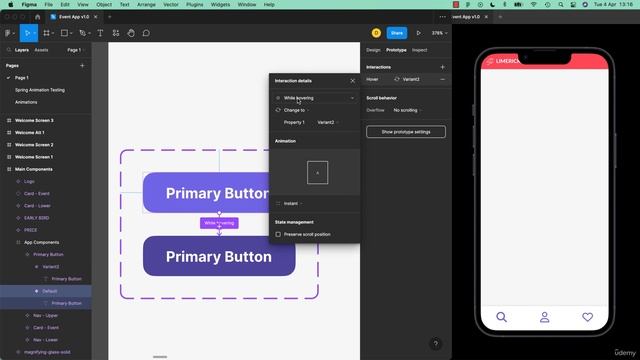This screenshot has width=640, height=360.
Task: Open the Resources tool
Action: (x=116, y=33)
